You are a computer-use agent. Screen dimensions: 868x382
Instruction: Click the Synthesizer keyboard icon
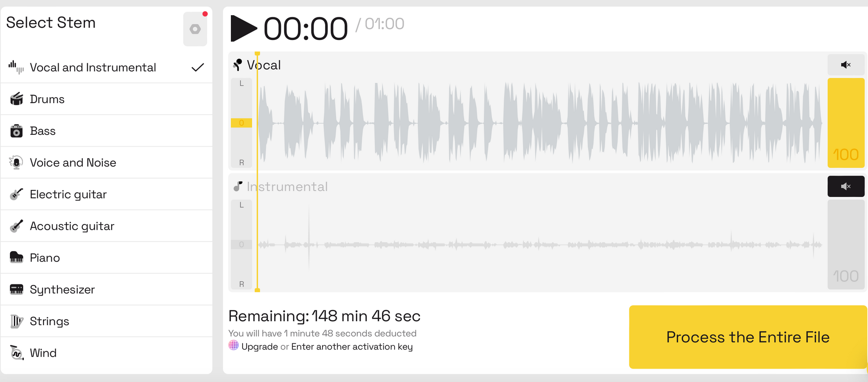pos(16,289)
